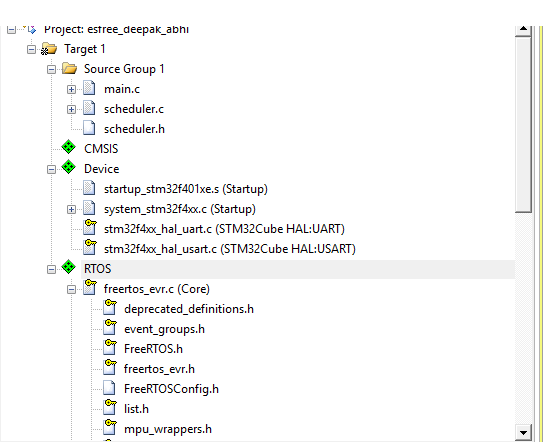Select the Target 1 label
Viewport: 543px width, 442px height.
click(x=85, y=49)
